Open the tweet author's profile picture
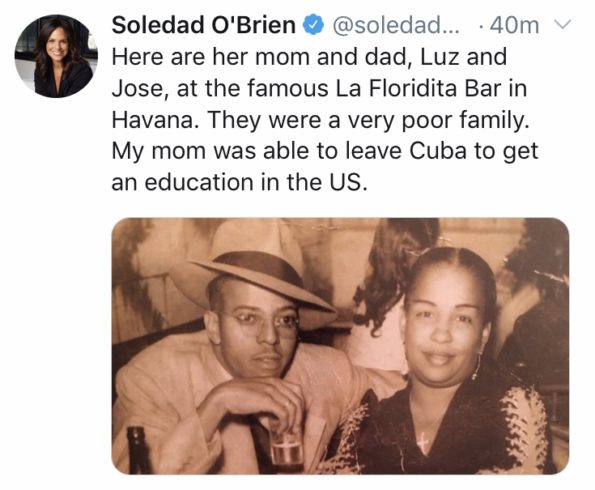The height and width of the screenshot is (490, 595). point(56,56)
